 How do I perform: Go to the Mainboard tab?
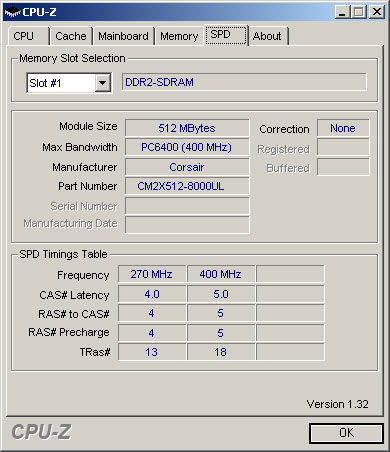tap(123, 36)
